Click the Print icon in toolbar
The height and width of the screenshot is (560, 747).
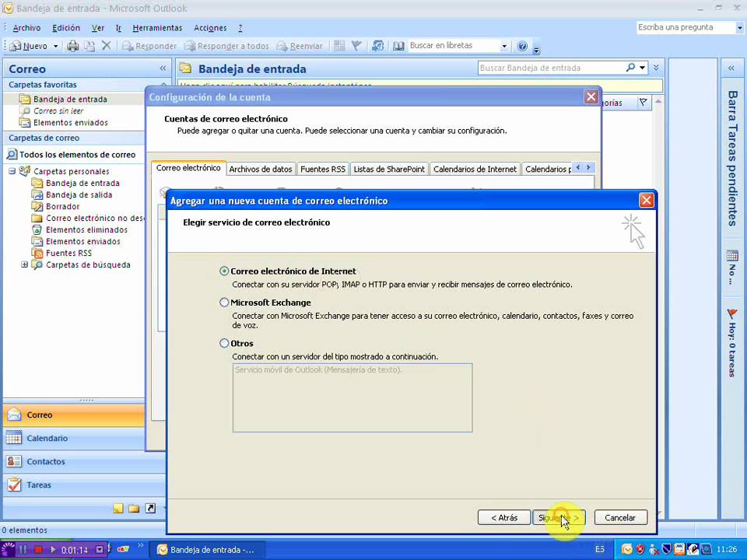point(73,46)
